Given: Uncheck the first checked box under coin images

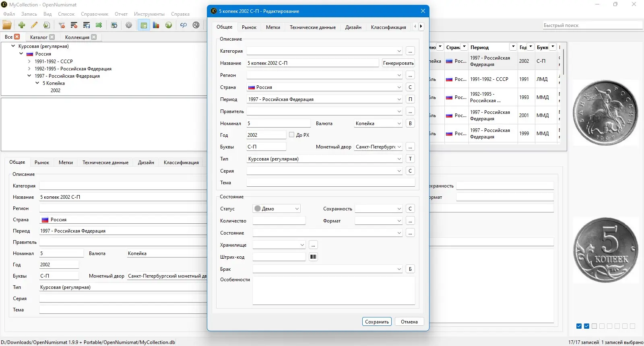Looking at the screenshot, I should coord(579,326).
